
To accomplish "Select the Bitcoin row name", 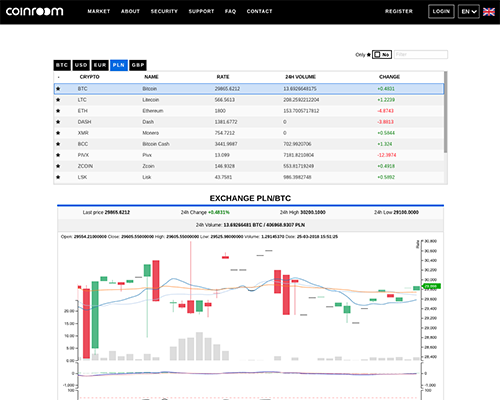I will 150,89.
